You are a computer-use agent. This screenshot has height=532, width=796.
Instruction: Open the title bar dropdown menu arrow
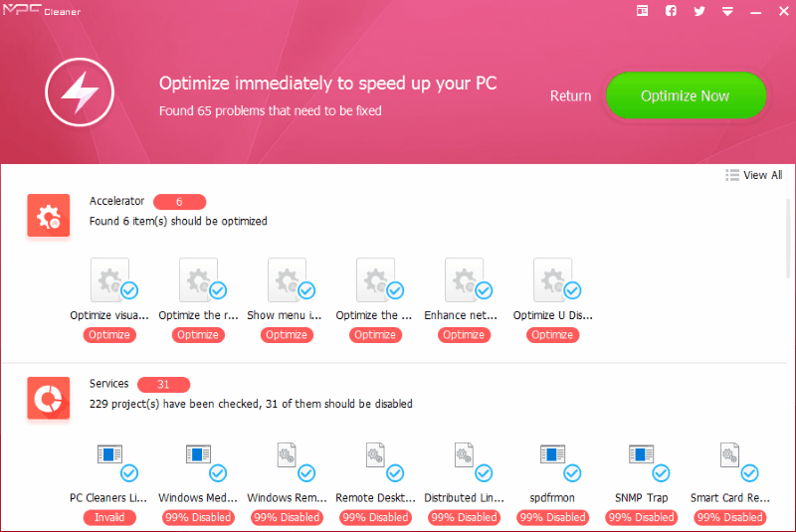click(727, 11)
